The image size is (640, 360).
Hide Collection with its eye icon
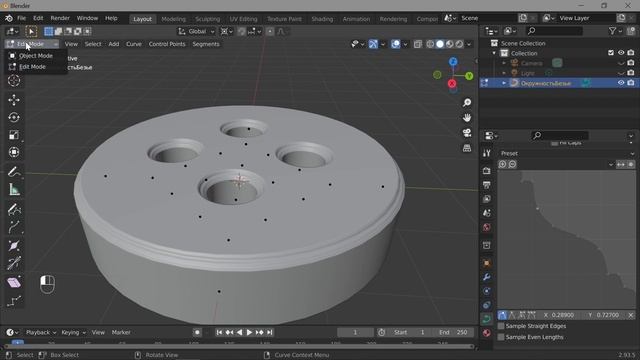(x=621, y=53)
